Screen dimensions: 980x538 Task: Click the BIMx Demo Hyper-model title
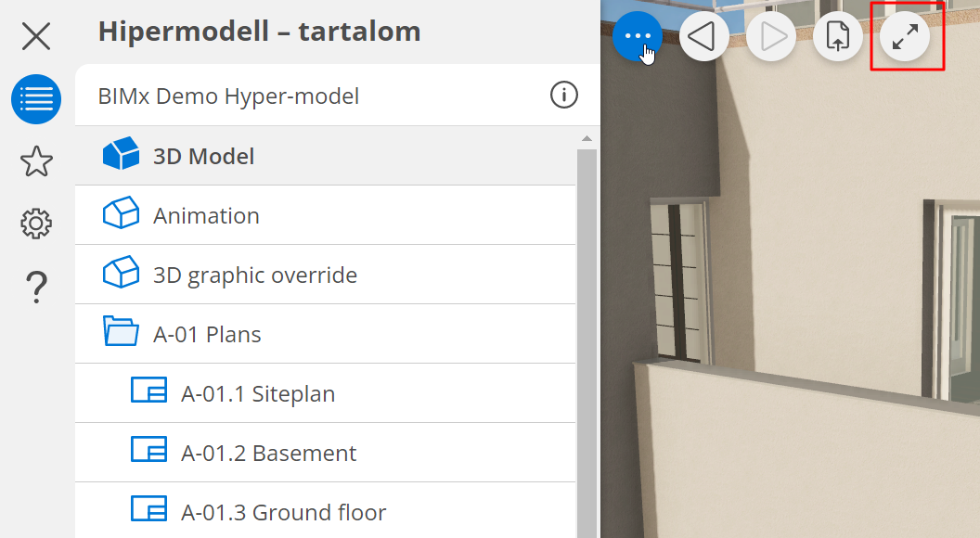coord(228,96)
